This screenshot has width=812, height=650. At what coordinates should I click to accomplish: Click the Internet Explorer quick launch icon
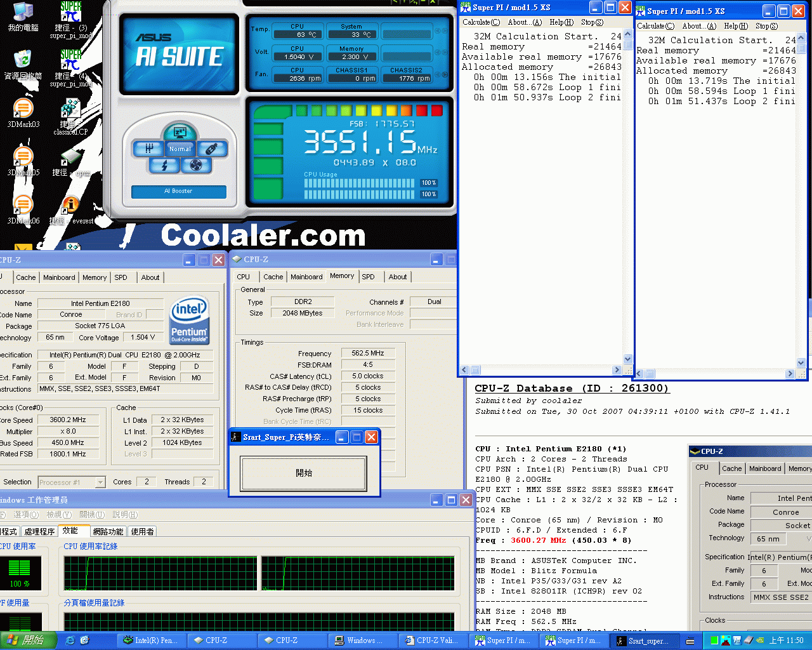(70, 640)
